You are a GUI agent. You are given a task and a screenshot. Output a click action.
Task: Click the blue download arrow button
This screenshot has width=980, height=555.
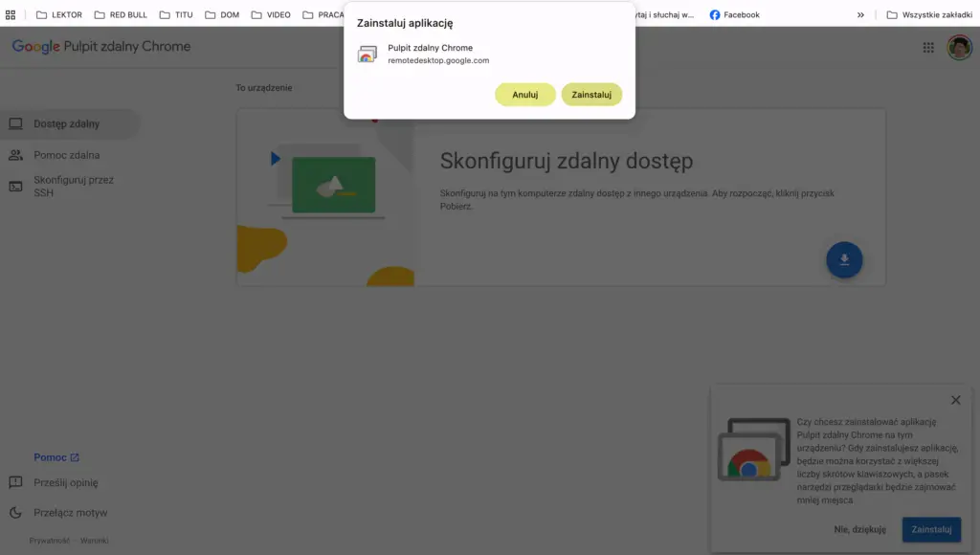pos(844,259)
